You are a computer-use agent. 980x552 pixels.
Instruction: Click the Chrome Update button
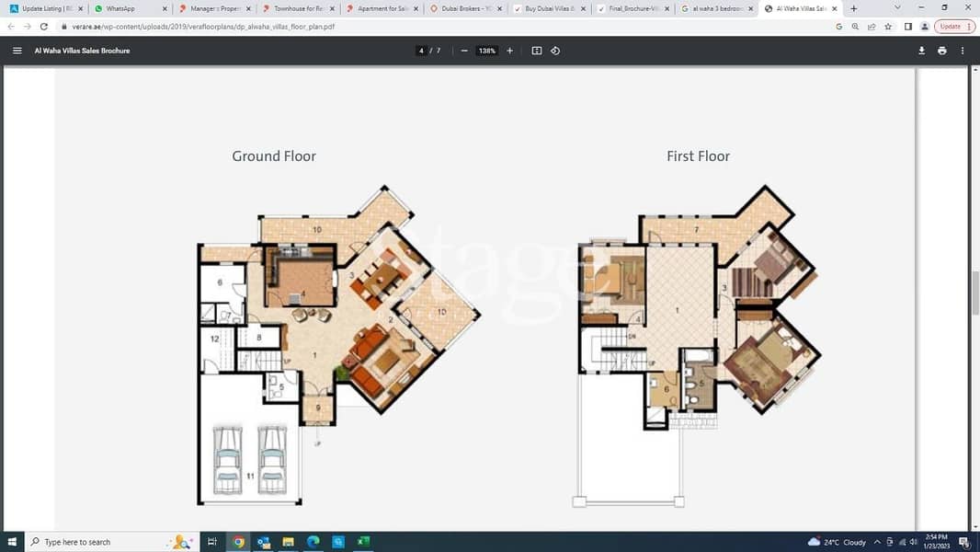point(950,27)
